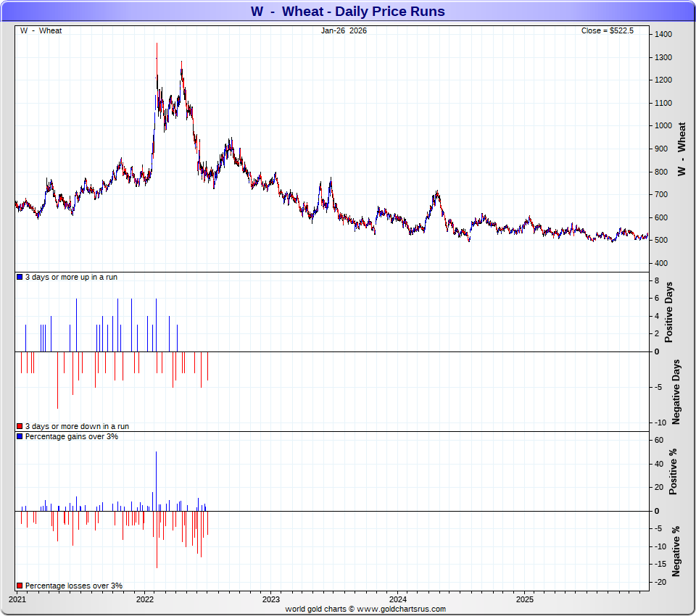
Task: Click the legend text 'Percentage losses over 3%'
Action: 74,586
